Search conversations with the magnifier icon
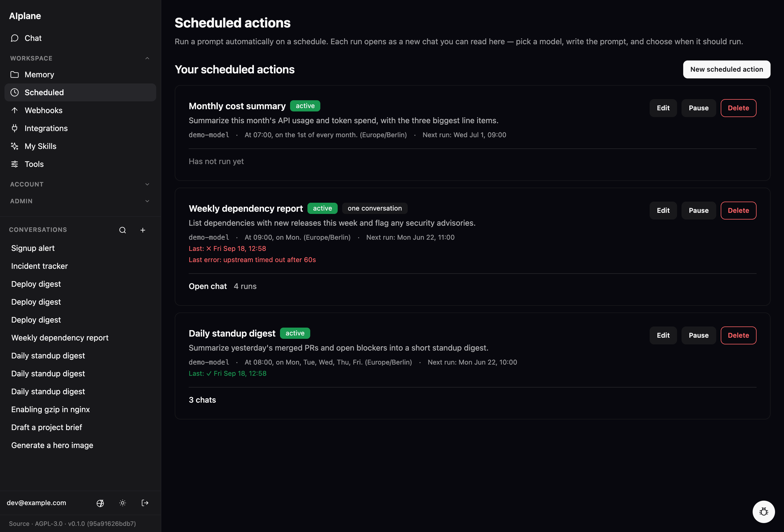The height and width of the screenshot is (532, 784). [122, 230]
